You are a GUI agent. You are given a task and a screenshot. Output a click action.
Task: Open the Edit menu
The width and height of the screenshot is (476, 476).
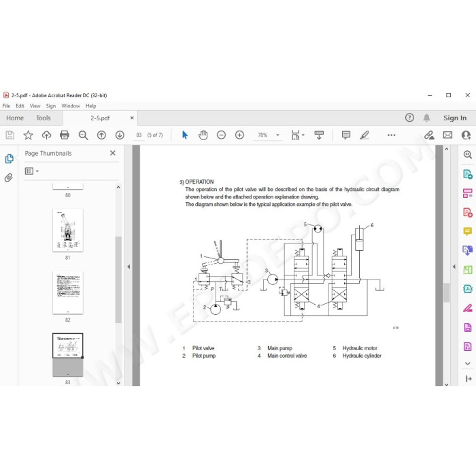(20, 106)
